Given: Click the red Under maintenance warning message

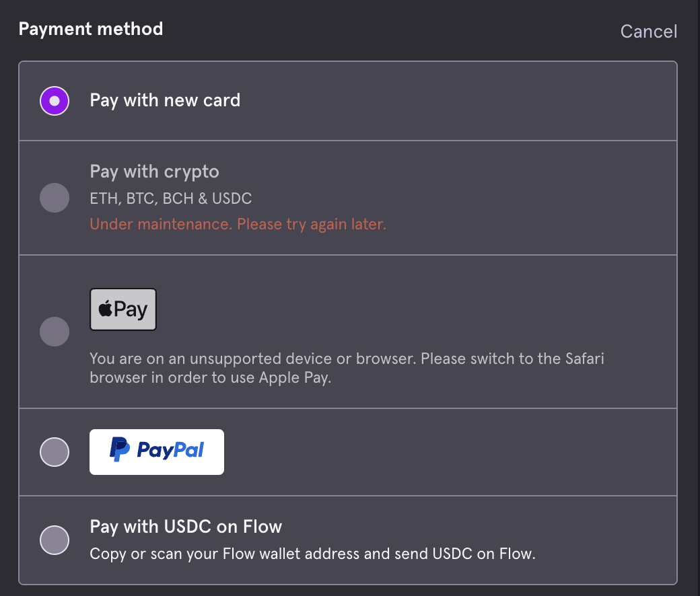Looking at the screenshot, I should click(x=238, y=224).
